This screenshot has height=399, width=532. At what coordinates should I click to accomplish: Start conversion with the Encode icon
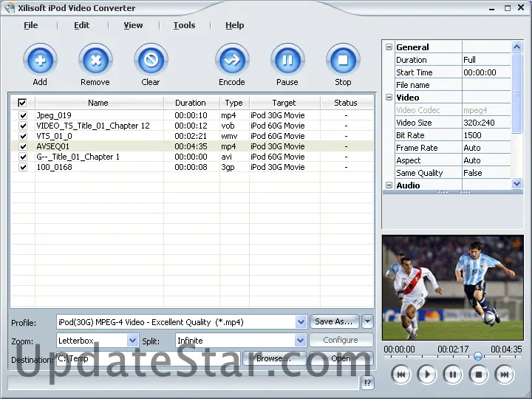(232, 61)
